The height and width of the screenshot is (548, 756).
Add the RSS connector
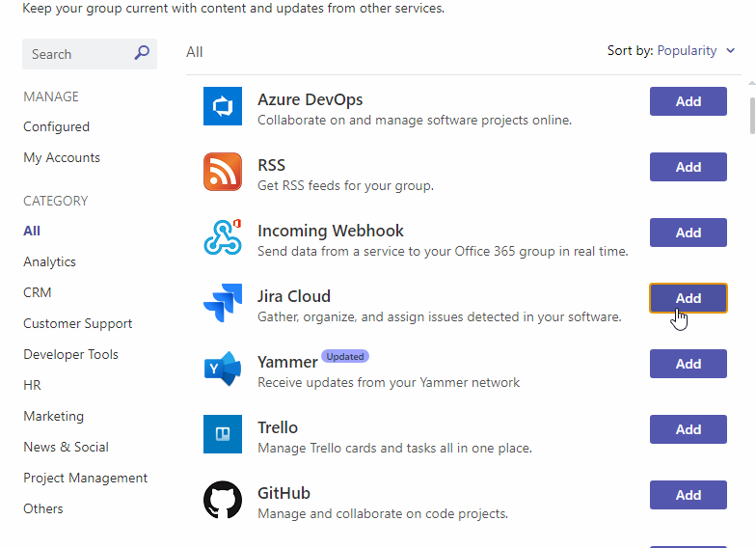(688, 167)
